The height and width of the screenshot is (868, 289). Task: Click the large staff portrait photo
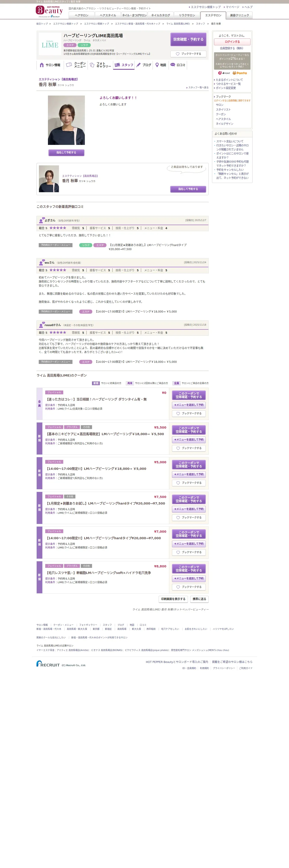click(x=66, y=120)
